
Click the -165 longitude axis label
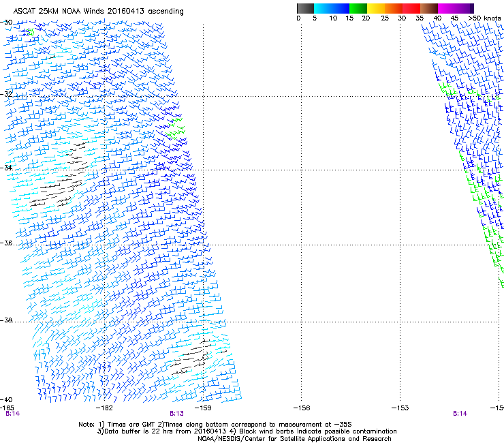coord(7,408)
